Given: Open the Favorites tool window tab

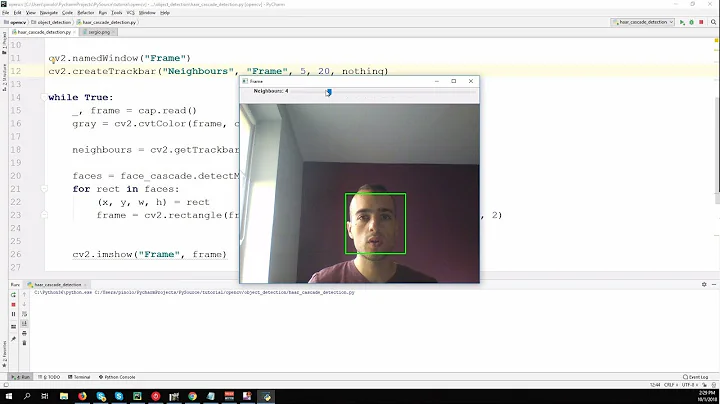Looking at the screenshot, I should [4, 354].
